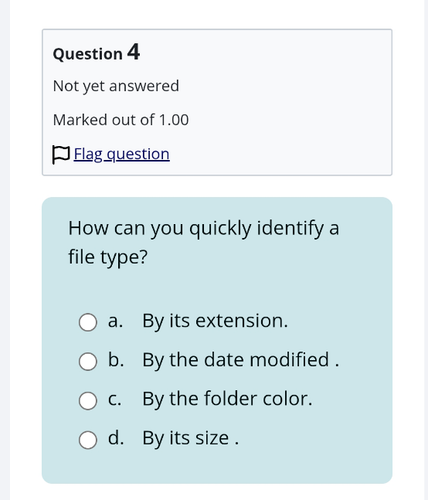
Task: Click the 'By its extension.' answer text
Action: pyautogui.click(x=215, y=322)
